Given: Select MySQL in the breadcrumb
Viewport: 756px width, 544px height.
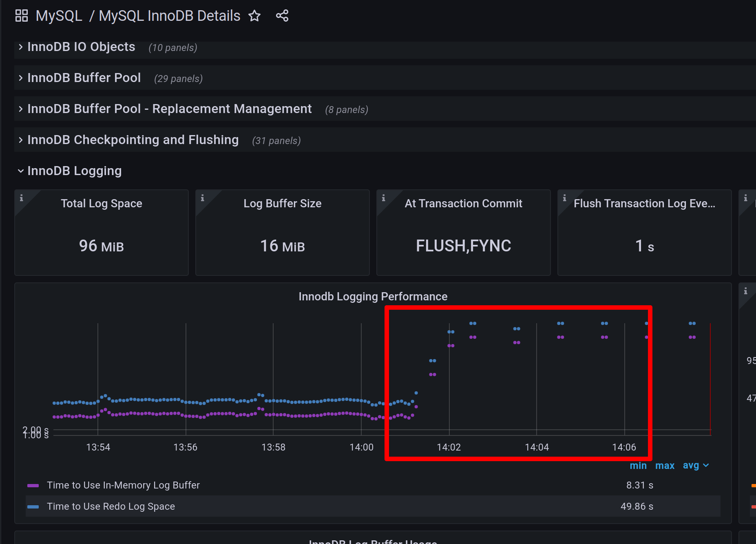Looking at the screenshot, I should tap(59, 16).
